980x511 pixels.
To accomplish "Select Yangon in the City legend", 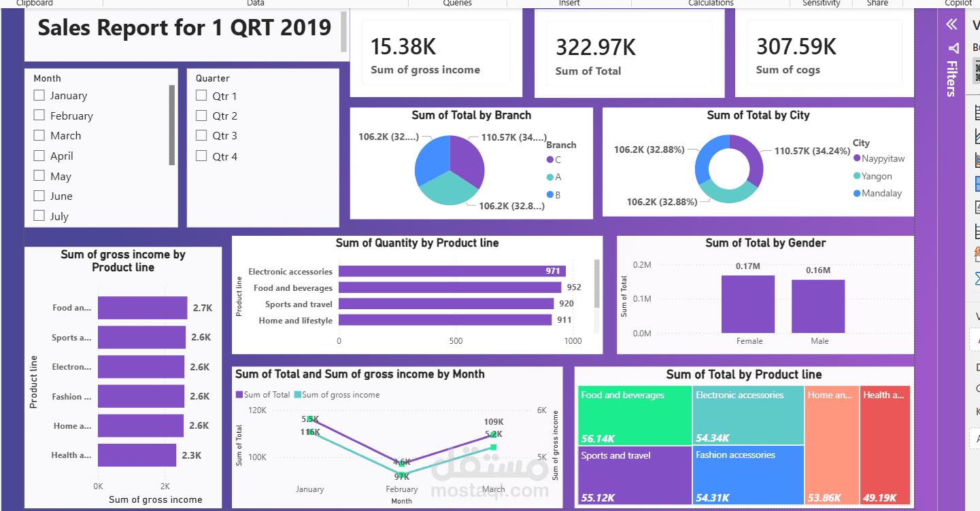I will pos(873,176).
